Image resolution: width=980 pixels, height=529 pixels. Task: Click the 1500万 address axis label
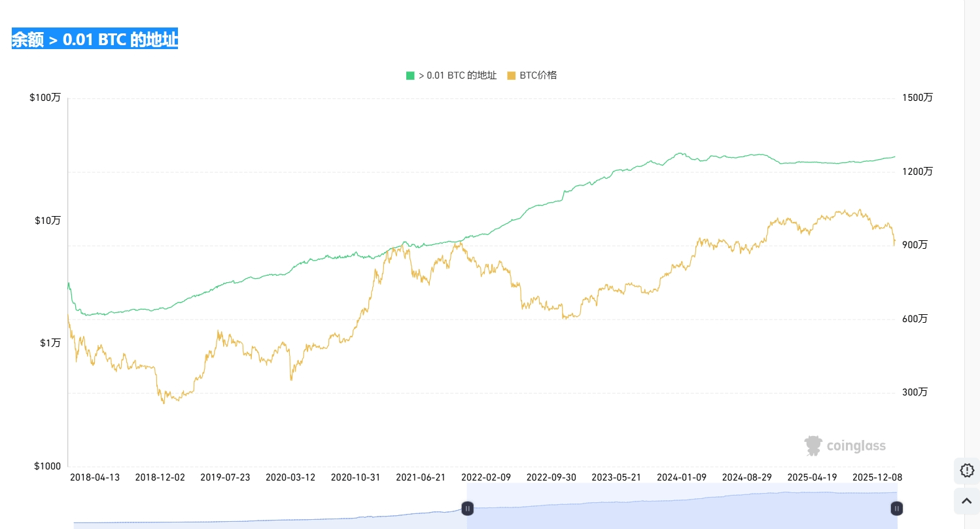point(917,98)
